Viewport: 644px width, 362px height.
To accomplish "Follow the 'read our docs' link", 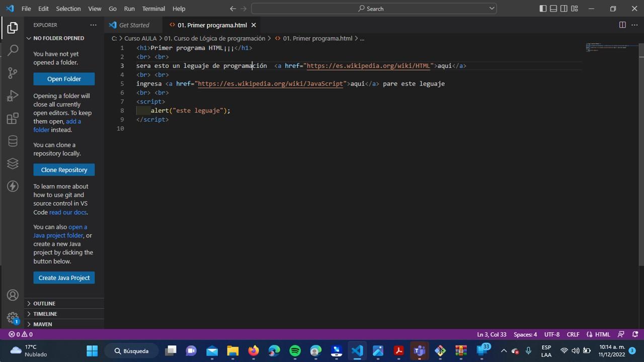I will 68,212.
